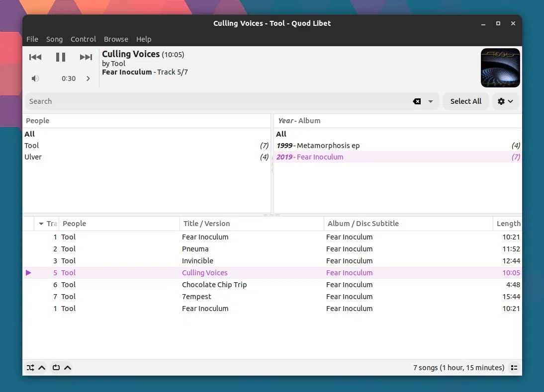The image size is (544, 392).
Task: Click the 12:44 length cell
Action: 511,261
